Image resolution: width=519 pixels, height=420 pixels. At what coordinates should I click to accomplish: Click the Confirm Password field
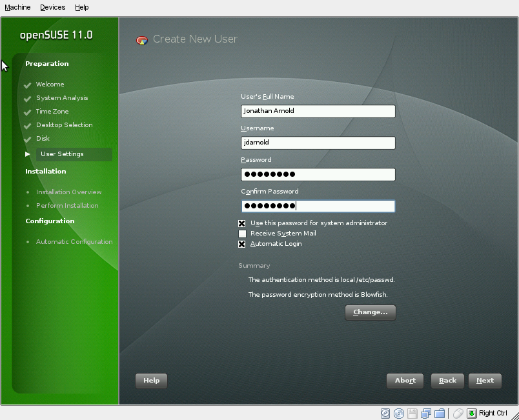click(318, 206)
